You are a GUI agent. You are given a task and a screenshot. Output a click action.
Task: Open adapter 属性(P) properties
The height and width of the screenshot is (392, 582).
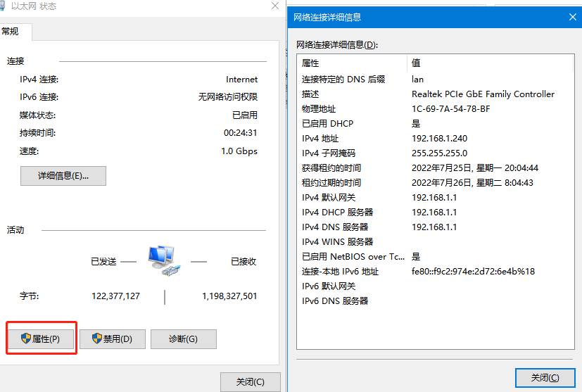tap(42, 339)
